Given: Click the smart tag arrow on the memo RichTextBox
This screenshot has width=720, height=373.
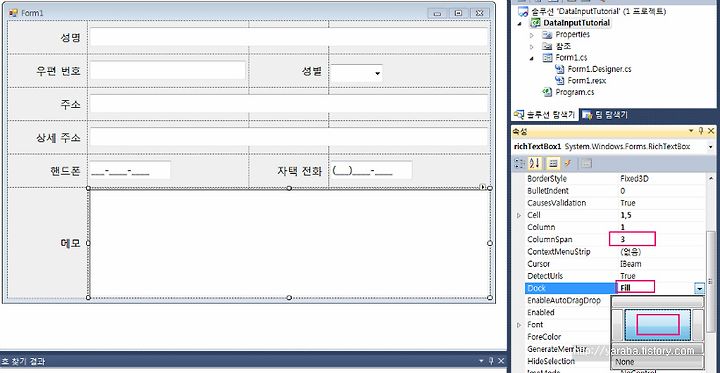Looking at the screenshot, I should click(x=482, y=186).
